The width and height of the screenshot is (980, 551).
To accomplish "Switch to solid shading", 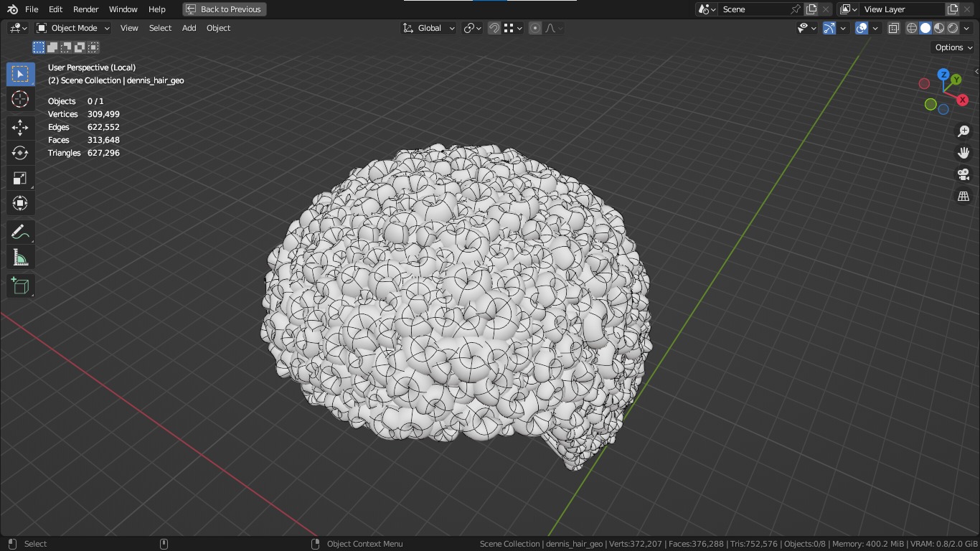I will click(925, 28).
